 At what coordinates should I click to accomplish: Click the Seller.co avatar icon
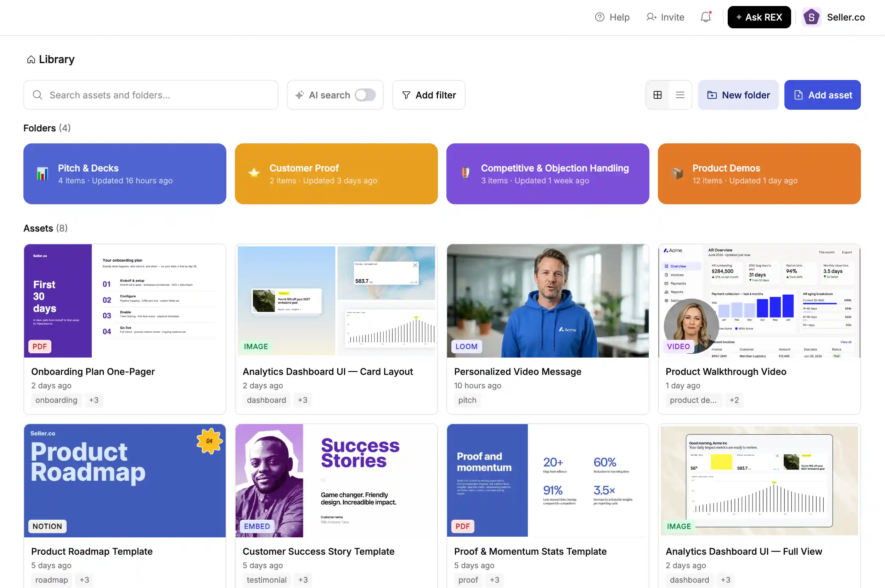tap(811, 17)
